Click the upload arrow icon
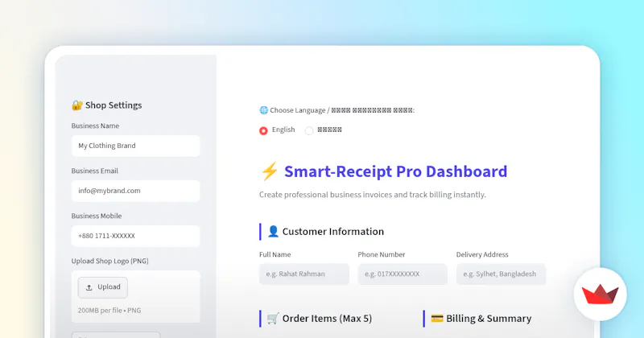 pyautogui.click(x=89, y=287)
